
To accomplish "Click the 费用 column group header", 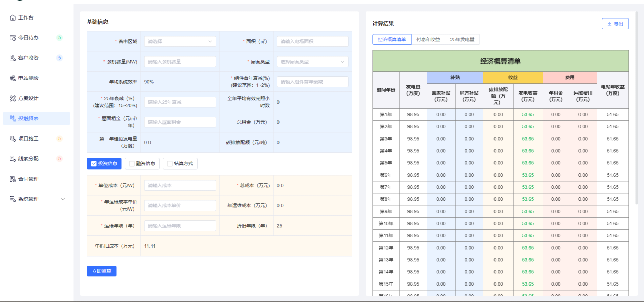I will pyautogui.click(x=570, y=78).
